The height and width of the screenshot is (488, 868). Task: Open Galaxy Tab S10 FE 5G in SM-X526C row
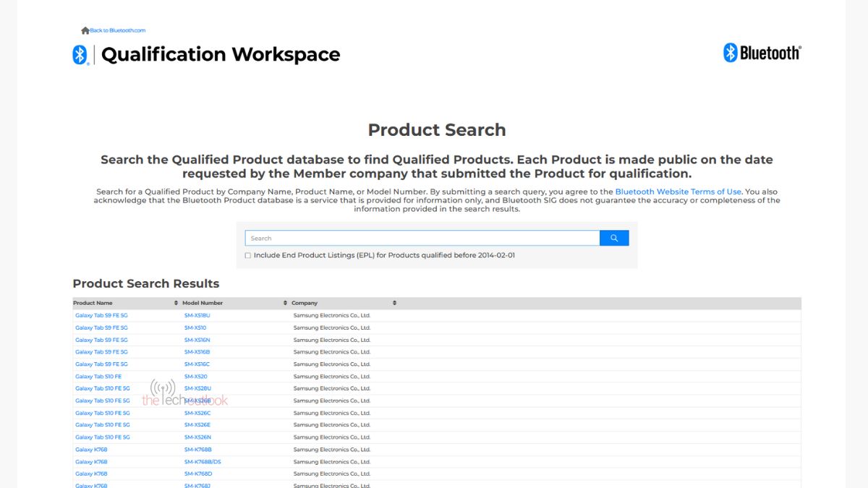click(x=103, y=413)
